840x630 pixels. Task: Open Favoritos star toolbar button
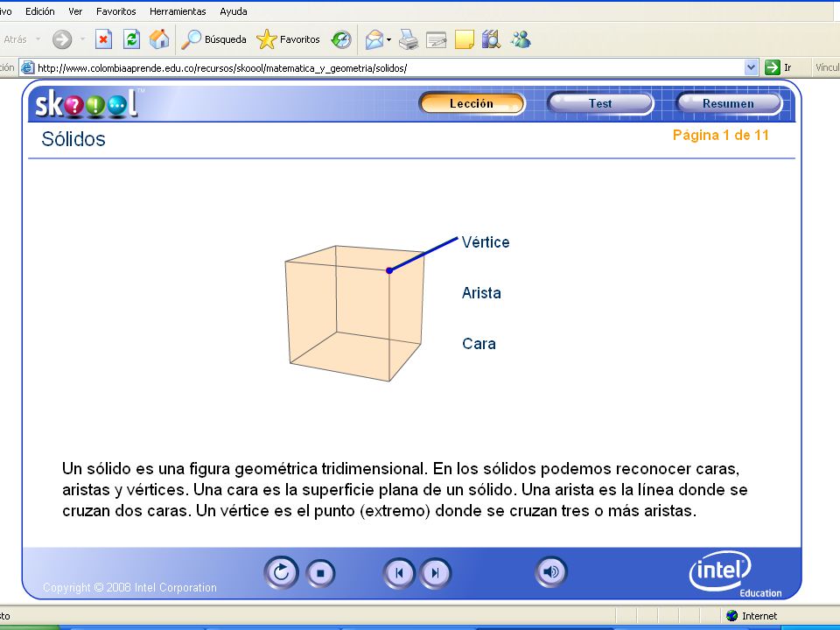[x=288, y=39]
